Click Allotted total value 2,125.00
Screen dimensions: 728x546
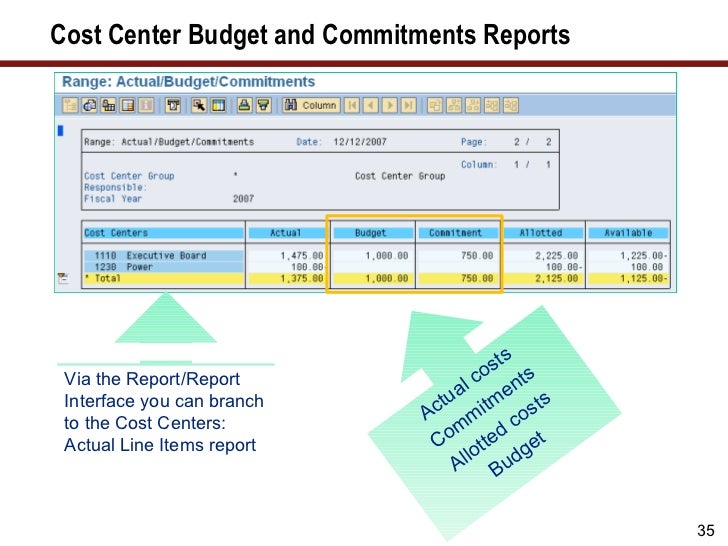[557, 279]
